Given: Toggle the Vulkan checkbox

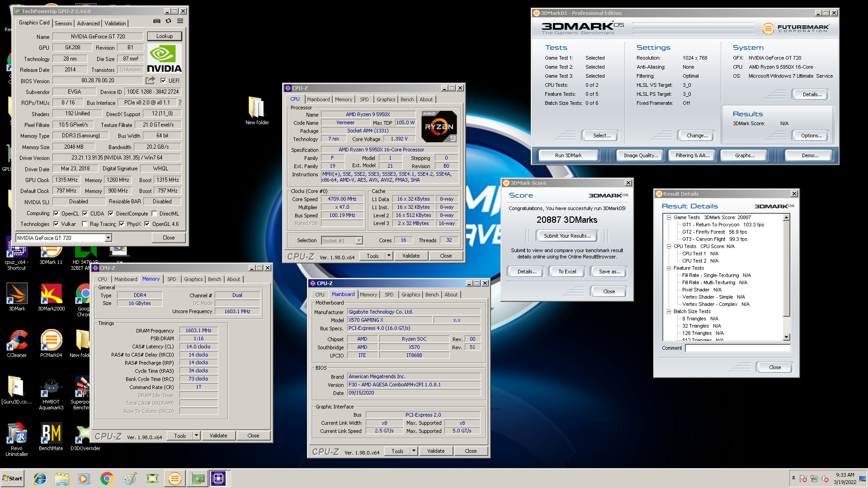Looking at the screenshot, I should pos(56,224).
